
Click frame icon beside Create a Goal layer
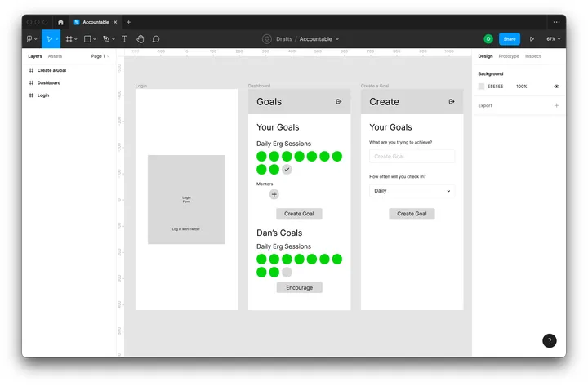(31, 70)
